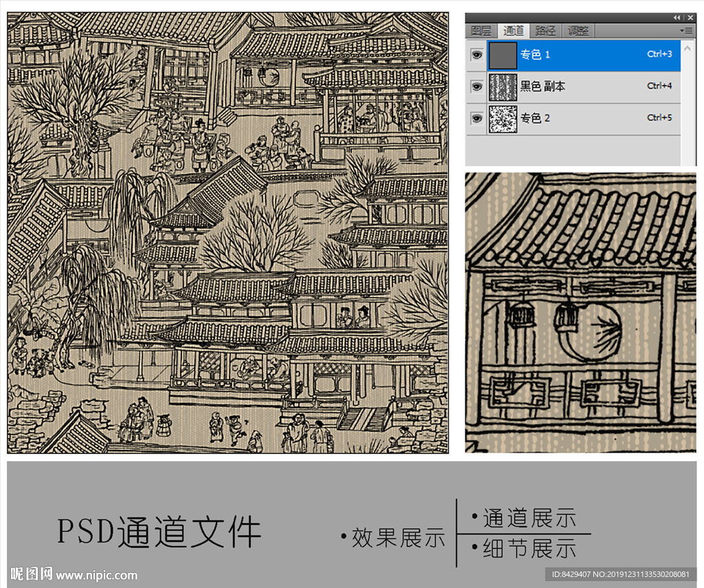Collapse the panel with double-arrow icon
704x588 pixels.
[676, 17]
